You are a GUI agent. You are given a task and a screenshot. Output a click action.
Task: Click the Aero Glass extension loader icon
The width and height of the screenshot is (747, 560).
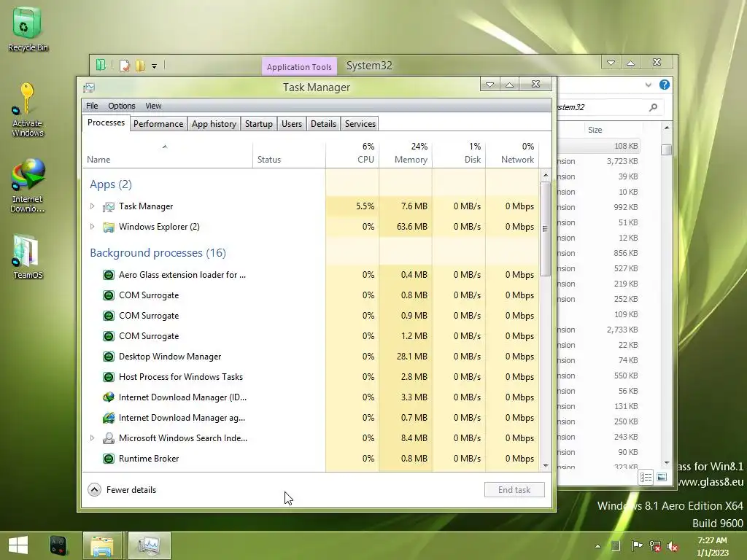[x=109, y=275]
